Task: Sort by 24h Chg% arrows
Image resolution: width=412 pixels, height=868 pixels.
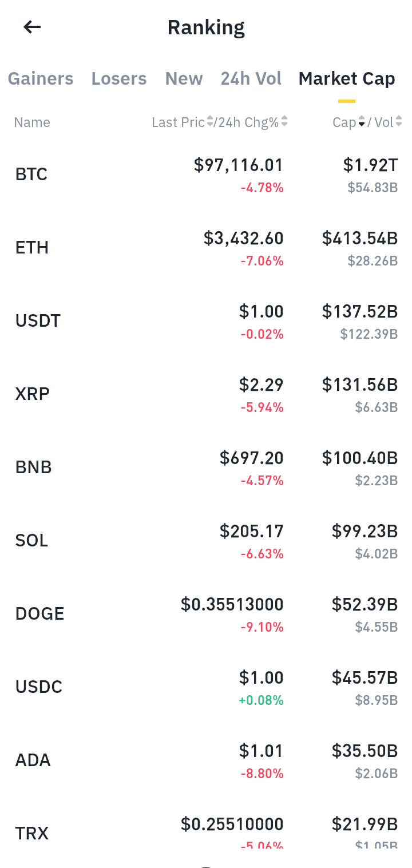Action: pos(284,122)
